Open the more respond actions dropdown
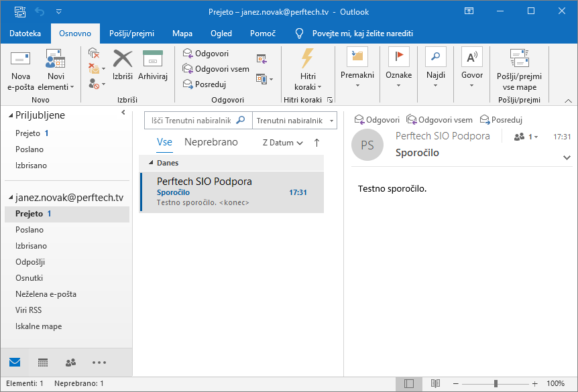This screenshot has height=392, width=578. pos(265,79)
